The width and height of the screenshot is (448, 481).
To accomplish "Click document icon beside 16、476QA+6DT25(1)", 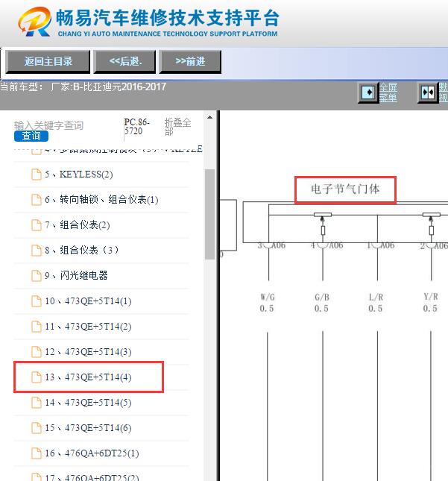I will 37,453.
